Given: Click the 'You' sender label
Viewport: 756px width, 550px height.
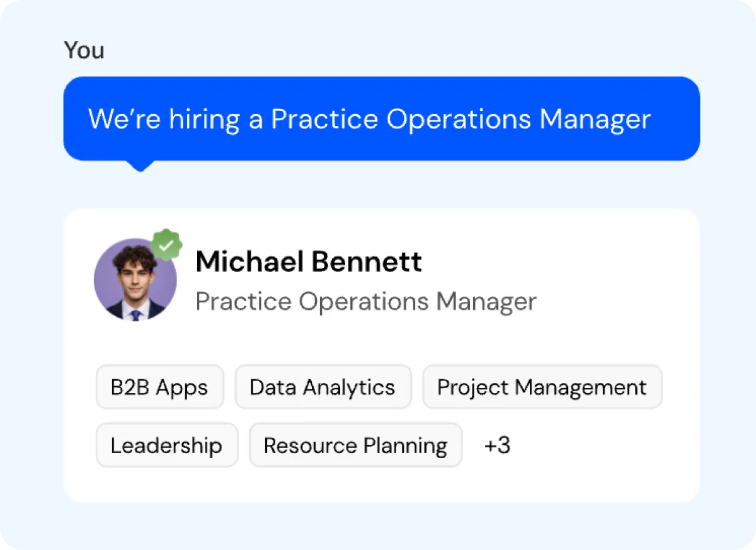Looking at the screenshot, I should tap(84, 50).
